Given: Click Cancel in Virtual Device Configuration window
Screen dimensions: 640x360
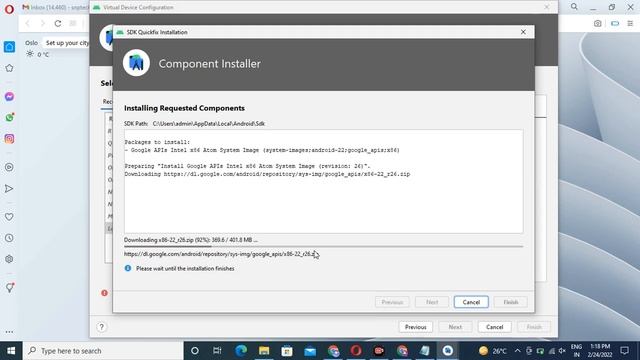Looking at the screenshot, I should coord(494,327).
